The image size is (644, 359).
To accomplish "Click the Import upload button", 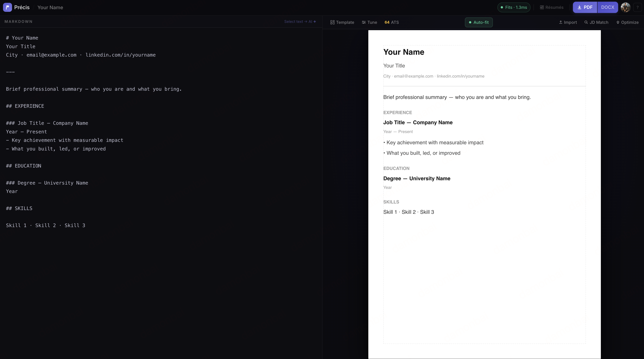I will (568, 22).
